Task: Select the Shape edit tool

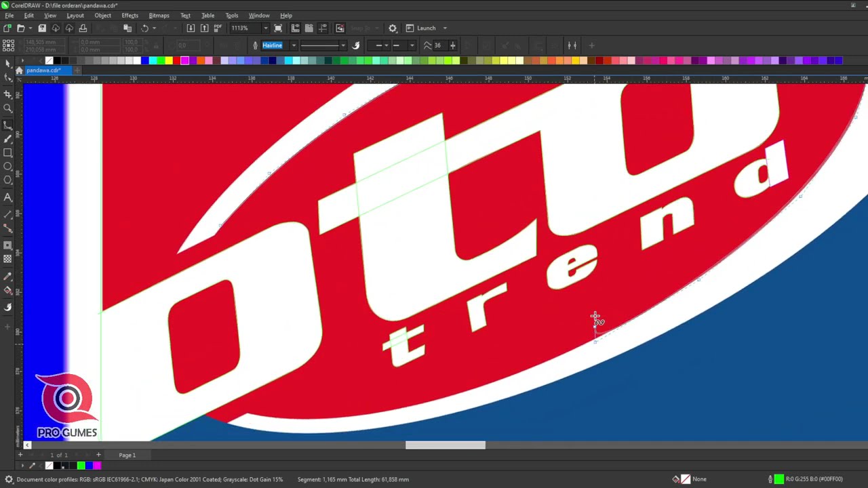Action: tap(7, 78)
